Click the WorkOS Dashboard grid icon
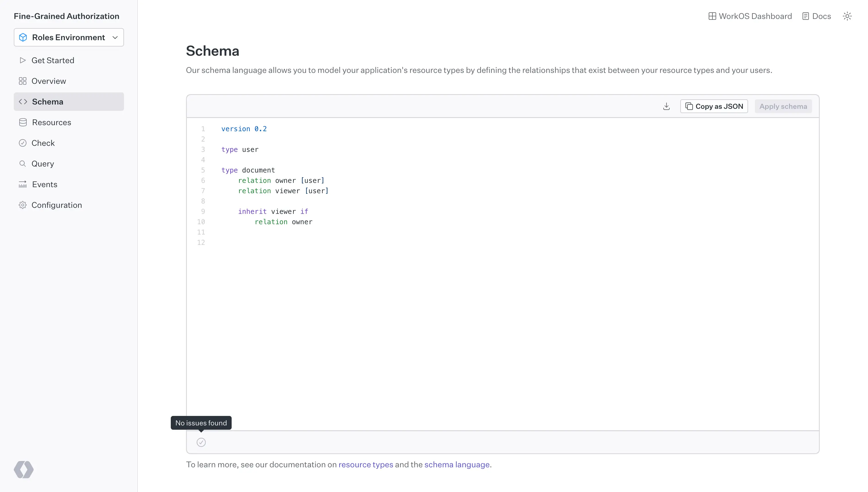 [712, 16]
